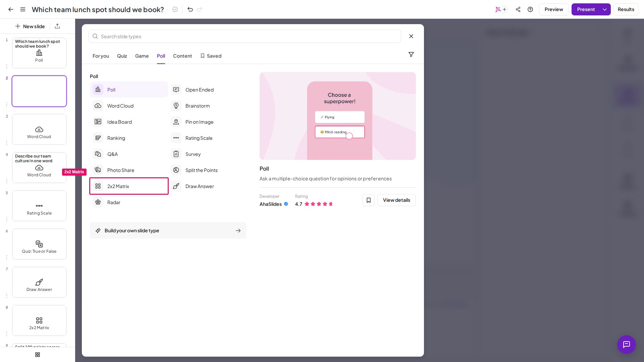Choose the Q&A slide type

click(129, 154)
